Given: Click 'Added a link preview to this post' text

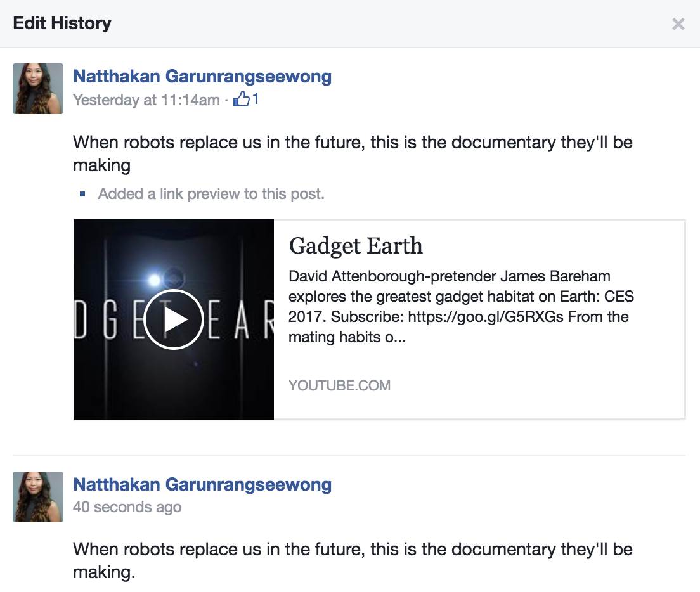Looking at the screenshot, I should 211,193.
